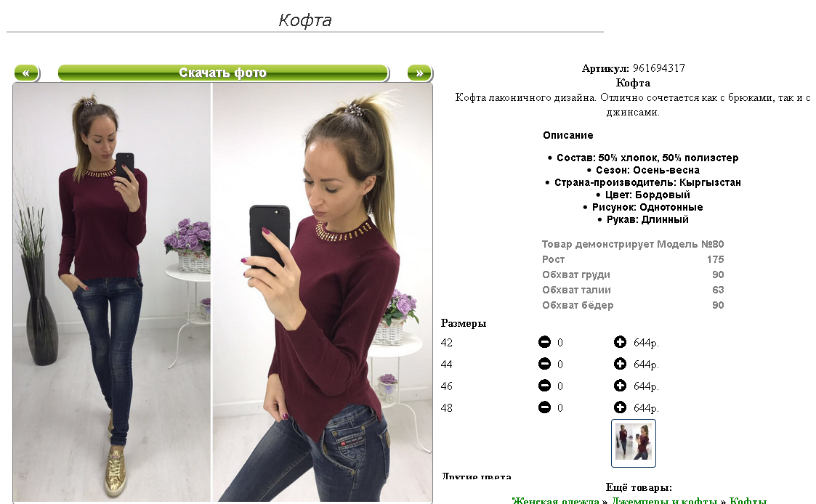Open the Джемперы и кофты link
Image resolution: width=816 pixels, height=504 pixels.
[x=664, y=501]
